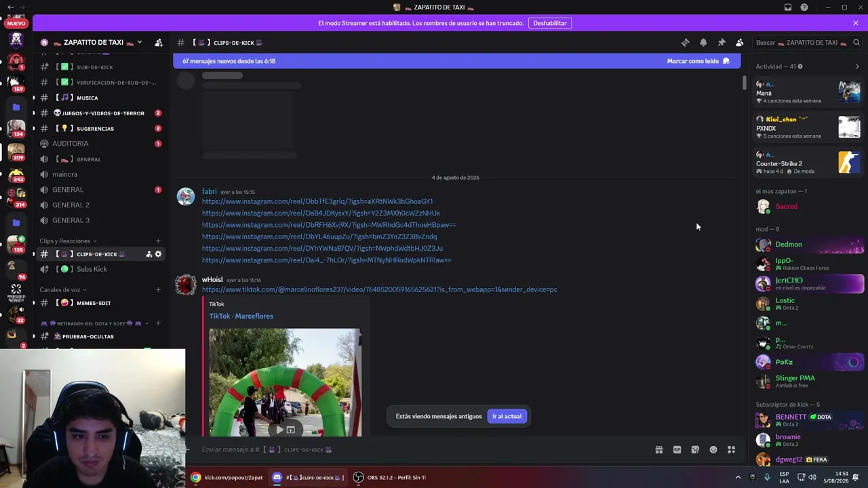Open the ZAPATITO DE TAXI server dropdown
The width and height of the screenshot is (868, 488).
coord(140,42)
